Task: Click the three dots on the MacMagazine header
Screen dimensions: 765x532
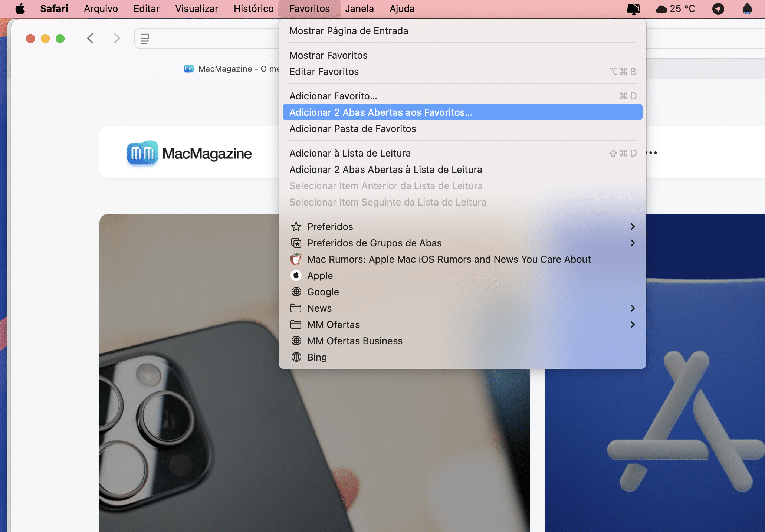Action: tap(651, 153)
